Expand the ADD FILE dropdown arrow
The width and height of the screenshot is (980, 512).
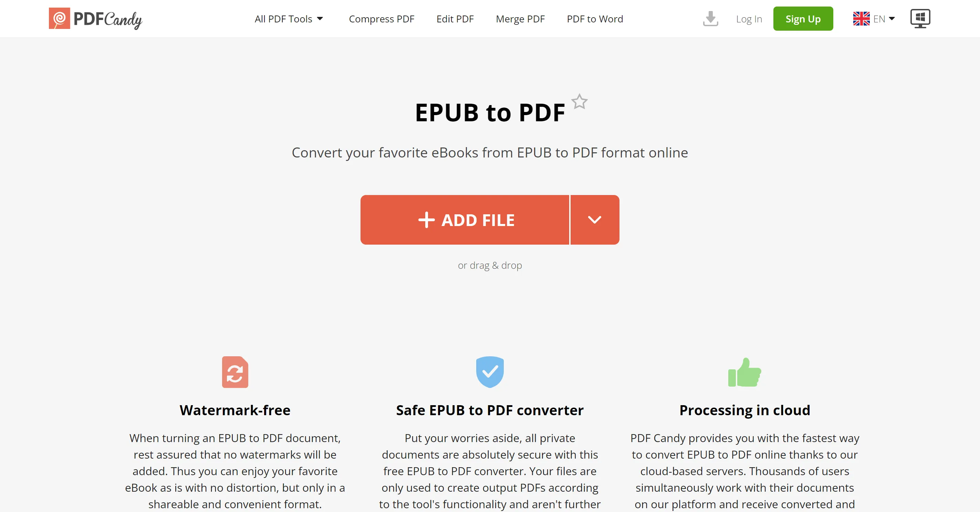594,219
